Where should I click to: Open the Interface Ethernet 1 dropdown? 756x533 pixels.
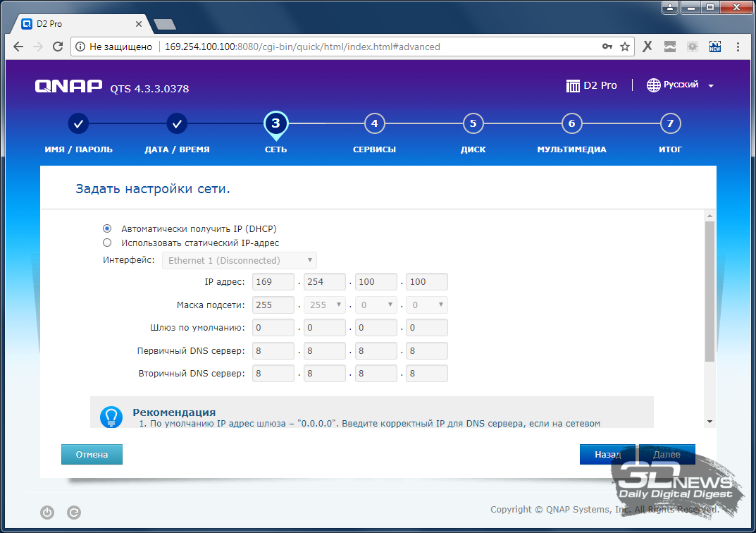pos(239,260)
